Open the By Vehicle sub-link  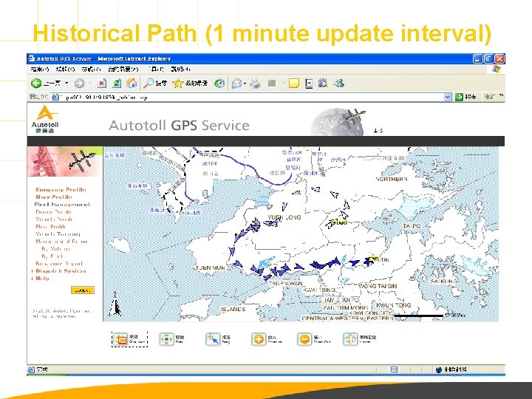[55, 249]
